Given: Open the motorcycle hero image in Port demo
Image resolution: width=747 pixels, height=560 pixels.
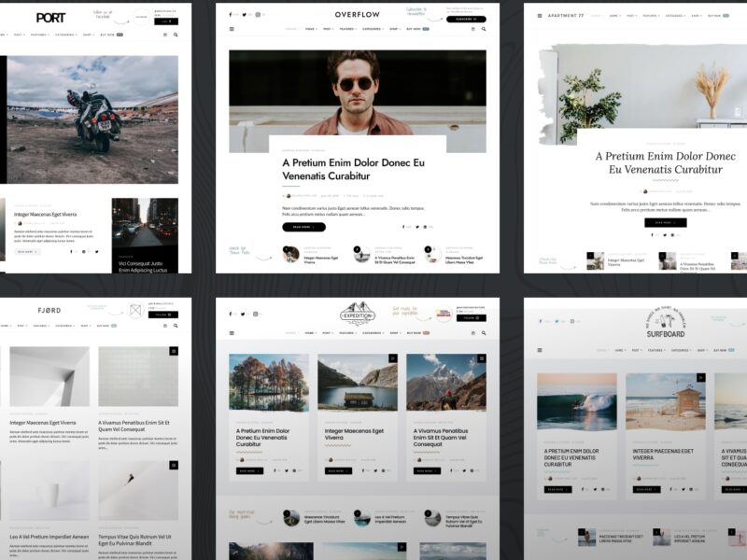Looking at the screenshot, I should [92, 119].
